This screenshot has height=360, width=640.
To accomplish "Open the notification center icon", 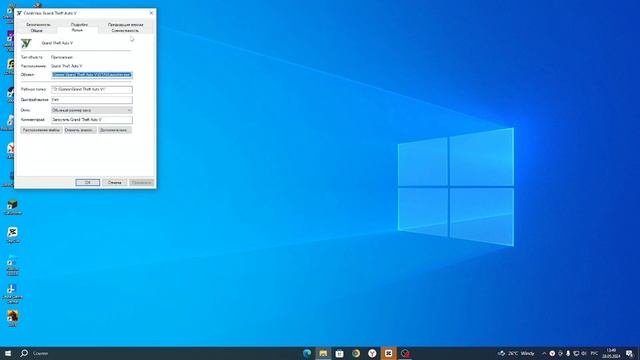I will (629, 353).
